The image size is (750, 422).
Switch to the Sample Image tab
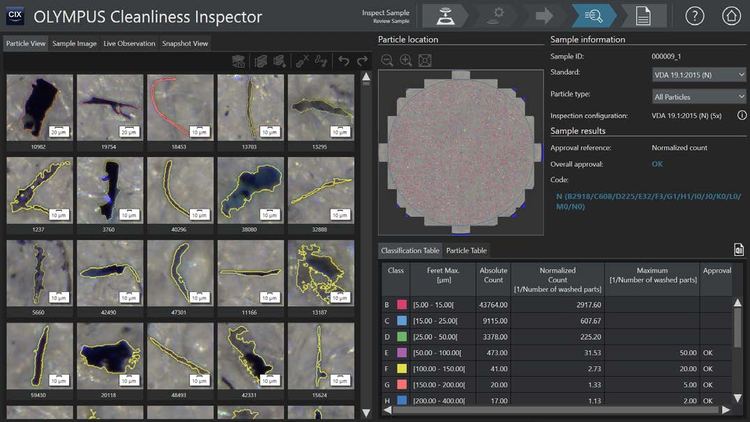(x=75, y=43)
